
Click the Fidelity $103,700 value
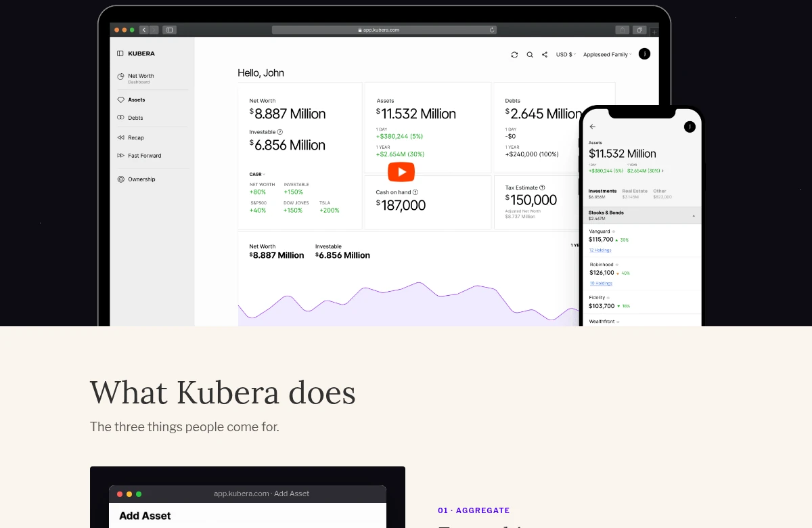tap(602, 306)
